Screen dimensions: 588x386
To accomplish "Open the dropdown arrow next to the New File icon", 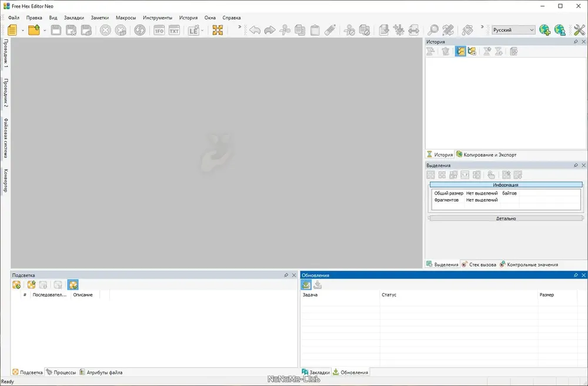I will point(22,31).
